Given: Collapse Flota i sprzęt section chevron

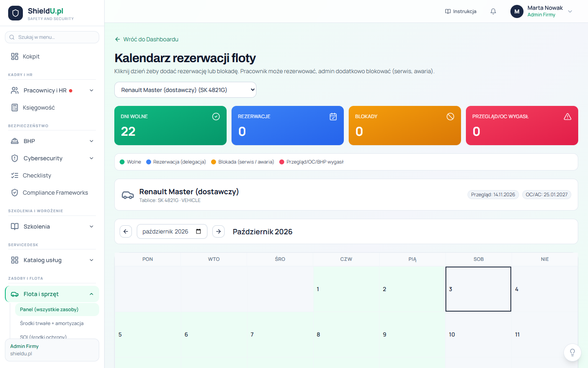Looking at the screenshot, I should [x=91, y=294].
